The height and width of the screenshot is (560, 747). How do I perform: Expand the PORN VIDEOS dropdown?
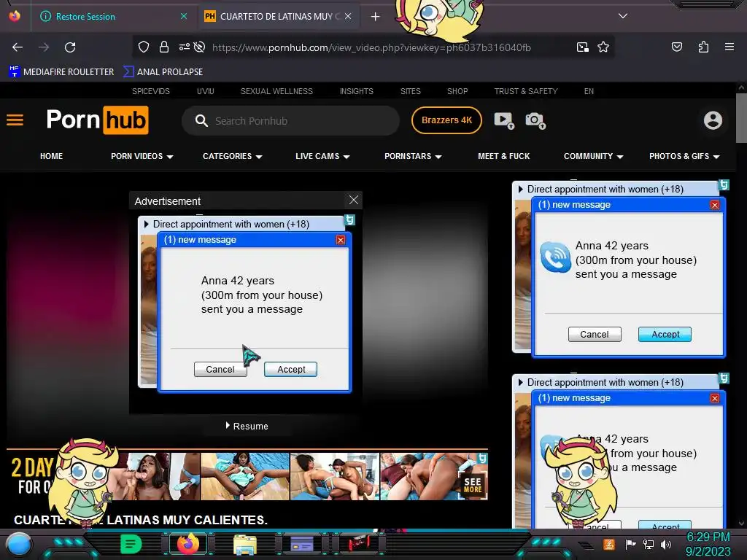[x=142, y=156]
